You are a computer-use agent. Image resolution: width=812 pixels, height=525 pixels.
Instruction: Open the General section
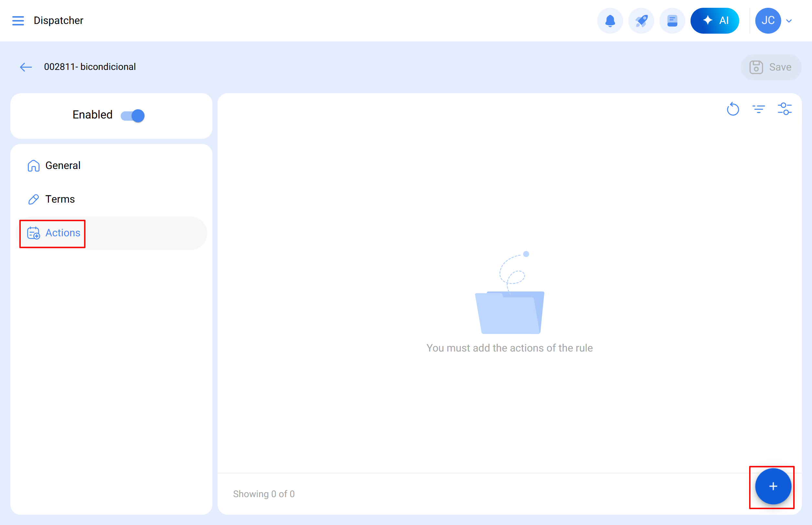(x=63, y=165)
